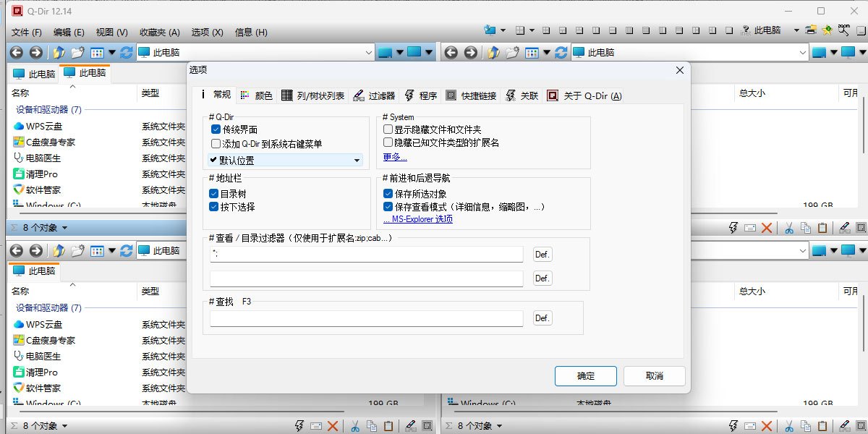Screen dimensions: 868x434
Task: Click the yellow star favorites icon in toolbar
Action: point(827,30)
